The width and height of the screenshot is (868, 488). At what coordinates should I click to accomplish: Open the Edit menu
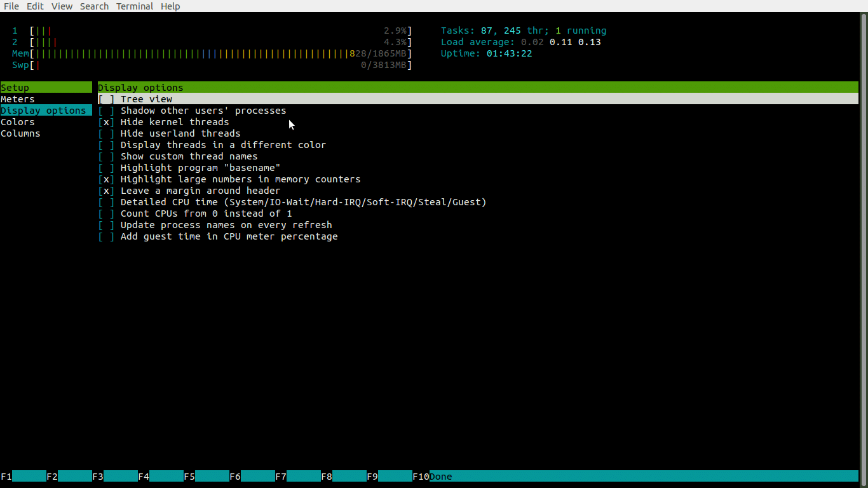pyautogui.click(x=35, y=6)
